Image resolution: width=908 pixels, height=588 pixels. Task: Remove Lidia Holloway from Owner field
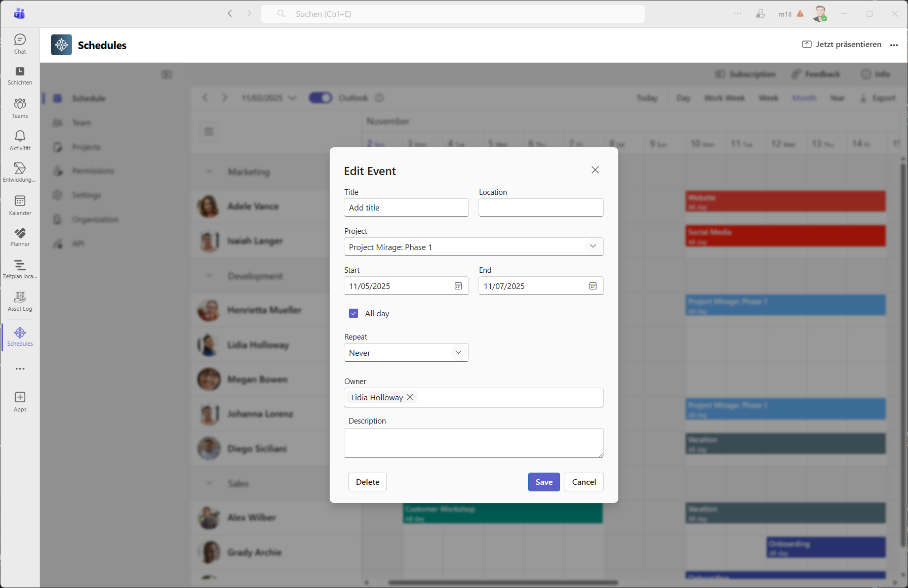(410, 397)
